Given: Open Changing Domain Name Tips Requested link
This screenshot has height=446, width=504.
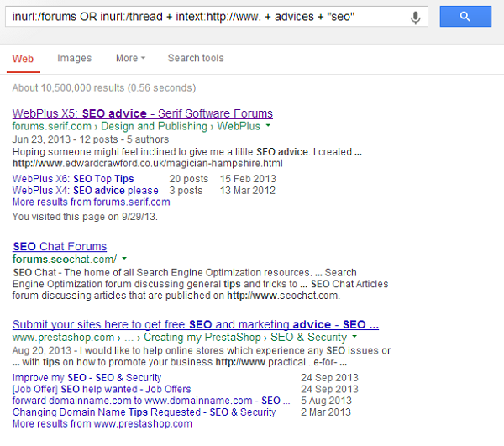Looking at the screenshot, I should [x=144, y=412].
